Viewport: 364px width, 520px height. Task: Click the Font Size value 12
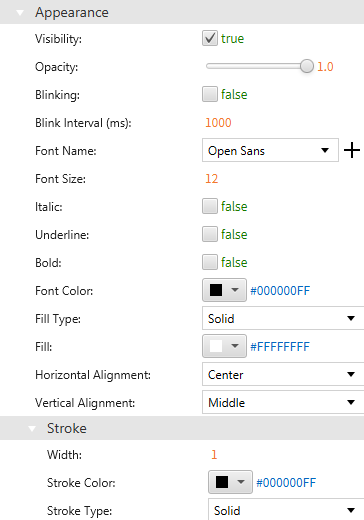click(212, 179)
